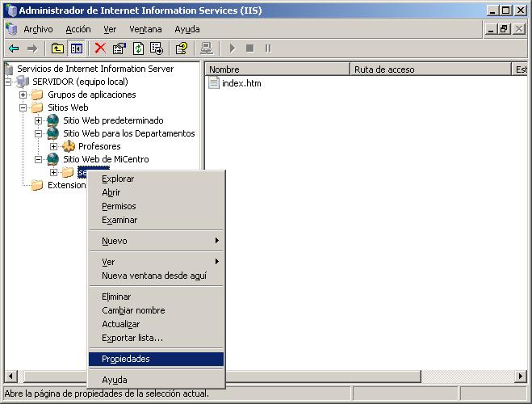The width and height of the screenshot is (532, 404).
Task: Choose Exportar lista... in the context menu
Action: coord(156,338)
